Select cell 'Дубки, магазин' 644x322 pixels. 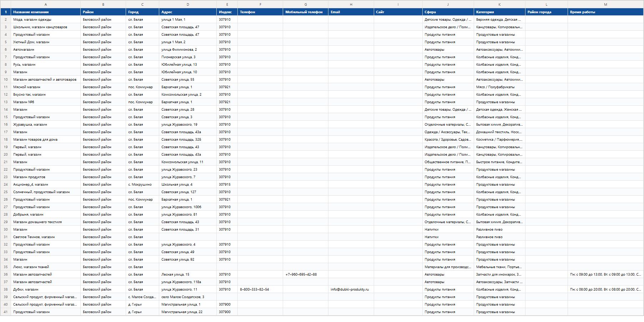click(46, 290)
